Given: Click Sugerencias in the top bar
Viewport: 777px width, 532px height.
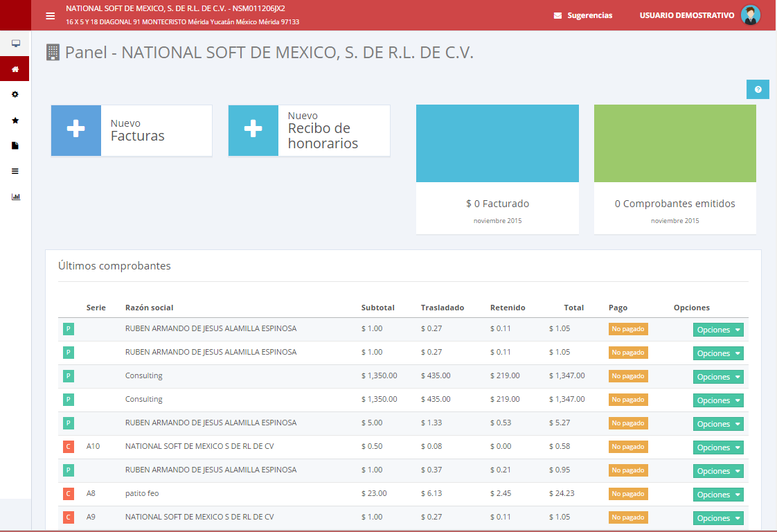Looking at the screenshot, I should [583, 15].
